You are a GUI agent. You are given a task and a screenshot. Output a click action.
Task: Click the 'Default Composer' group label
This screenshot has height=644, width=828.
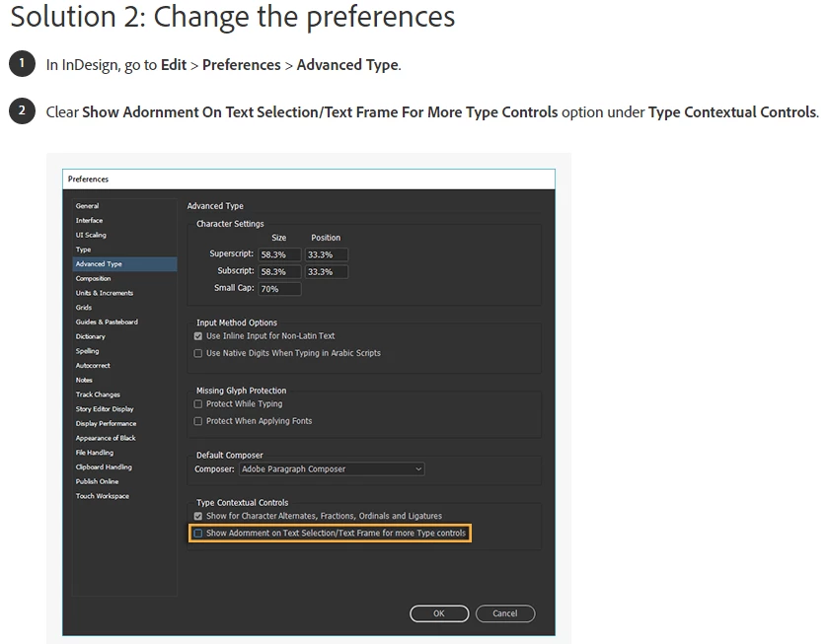pyautogui.click(x=230, y=455)
